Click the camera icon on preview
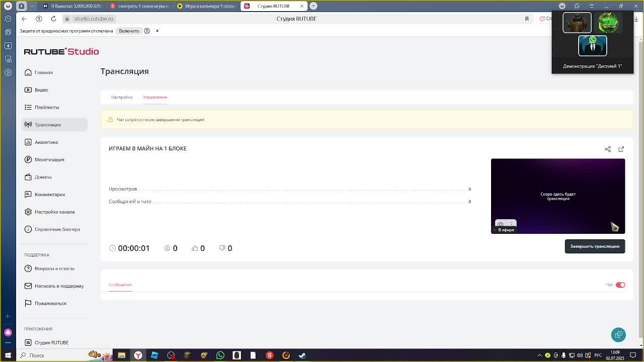Viewport: 644px width, 362px height. tap(500, 224)
